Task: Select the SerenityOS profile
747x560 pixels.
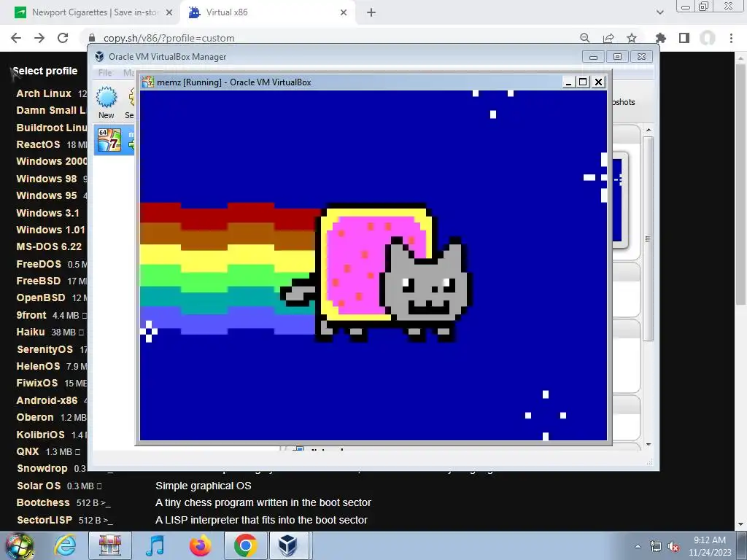Action: tap(44, 349)
